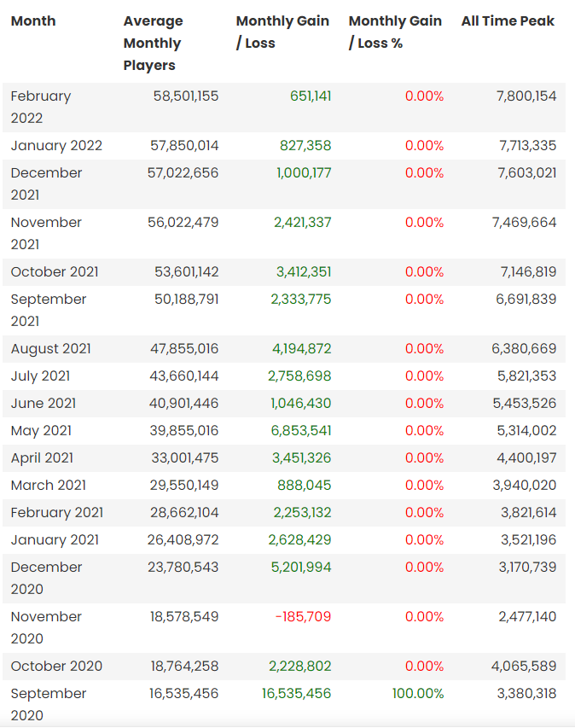Click the Month column header
The height and width of the screenshot is (728, 575).
33,21
